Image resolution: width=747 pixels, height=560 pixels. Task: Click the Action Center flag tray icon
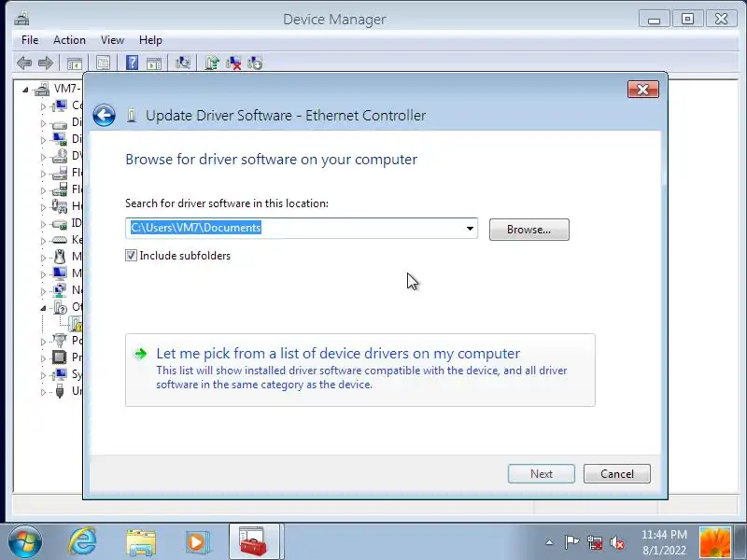click(x=571, y=542)
